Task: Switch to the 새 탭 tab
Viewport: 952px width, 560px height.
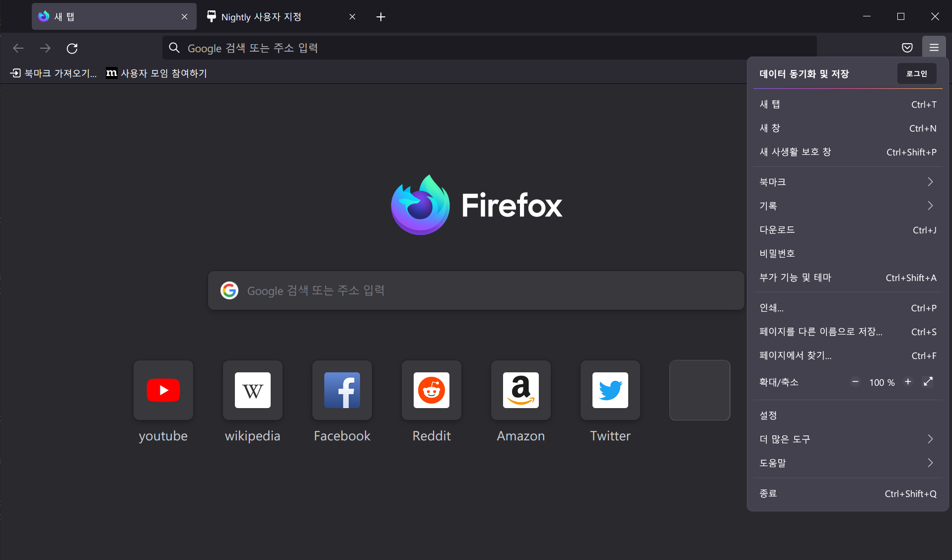Action: [114, 17]
